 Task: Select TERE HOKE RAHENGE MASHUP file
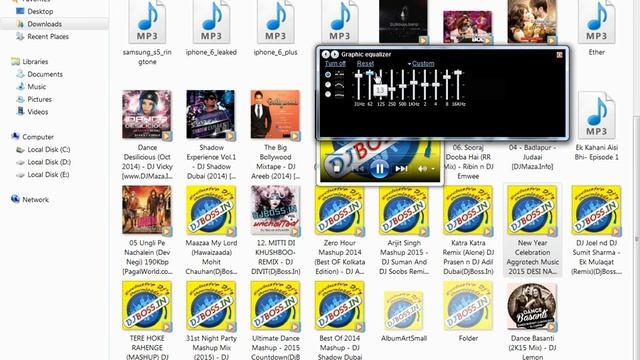click(147, 320)
